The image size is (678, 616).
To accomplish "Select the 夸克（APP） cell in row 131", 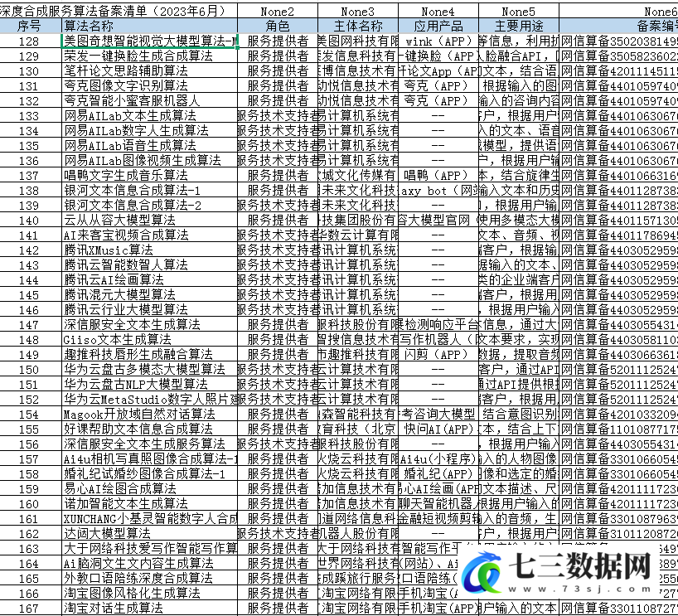I will 438,86.
